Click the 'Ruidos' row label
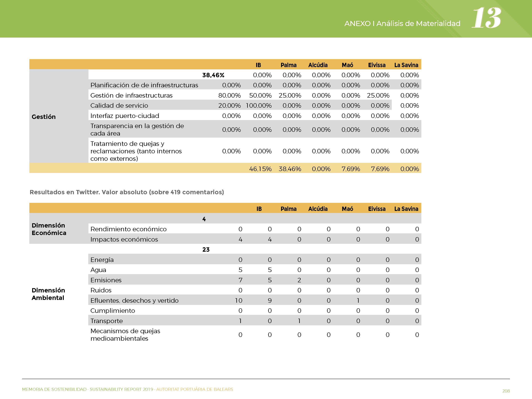This screenshot has width=532, height=399. tap(101, 290)
